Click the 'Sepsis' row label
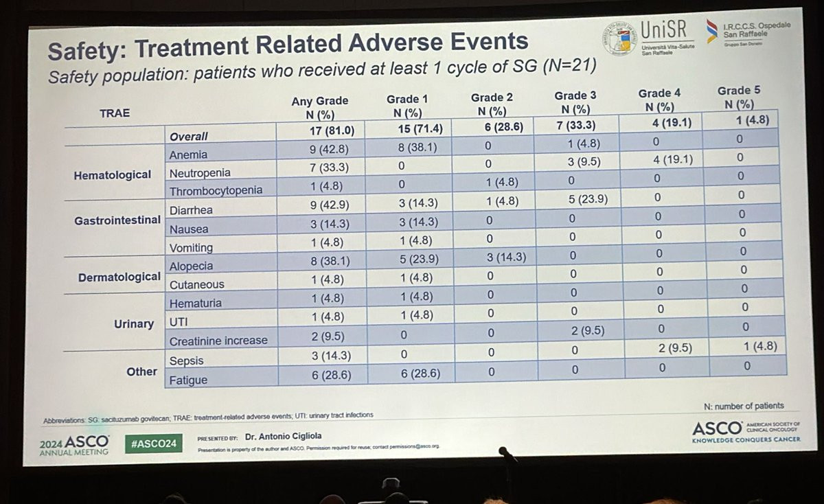Screen dimensions: 824x504 [185, 361]
